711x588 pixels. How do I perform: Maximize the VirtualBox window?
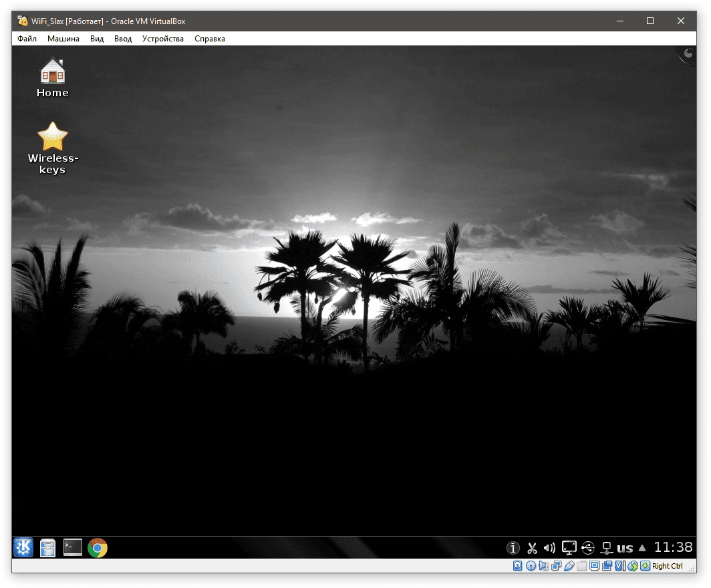(650, 21)
